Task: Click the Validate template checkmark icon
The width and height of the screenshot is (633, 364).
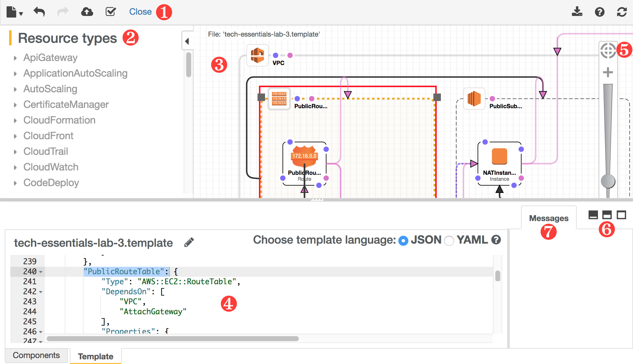Action: coord(110,12)
